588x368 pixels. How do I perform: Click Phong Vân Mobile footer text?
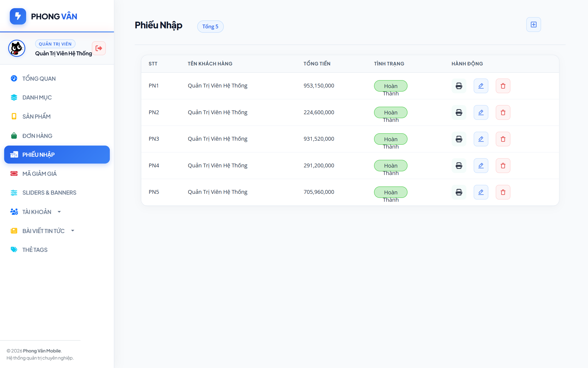point(42,351)
